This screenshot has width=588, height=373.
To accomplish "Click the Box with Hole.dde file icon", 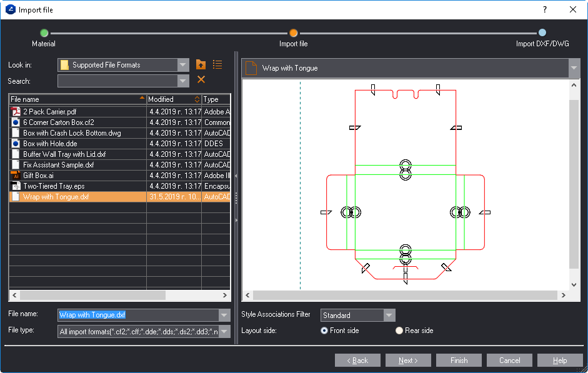I will [x=16, y=144].
